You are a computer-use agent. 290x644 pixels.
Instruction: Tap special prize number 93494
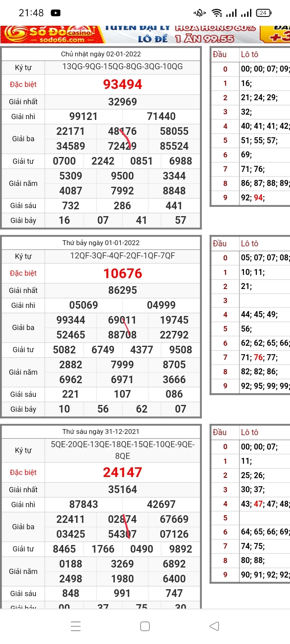pyautogui.click(x=122, y=85)
